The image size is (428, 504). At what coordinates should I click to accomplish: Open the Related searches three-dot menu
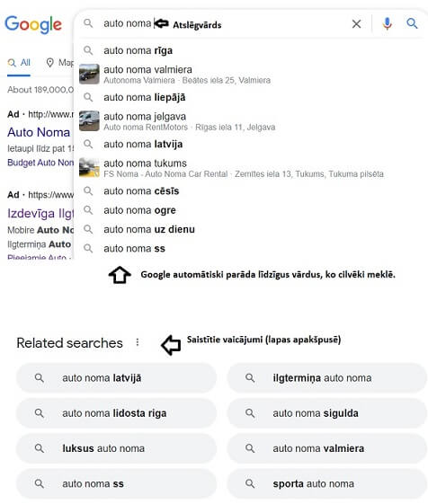pos(138,342)
